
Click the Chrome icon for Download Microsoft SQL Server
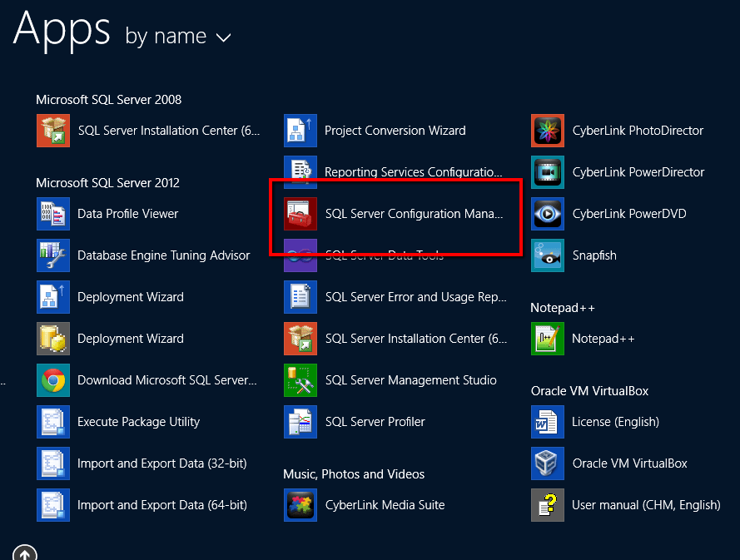point(53,380)
